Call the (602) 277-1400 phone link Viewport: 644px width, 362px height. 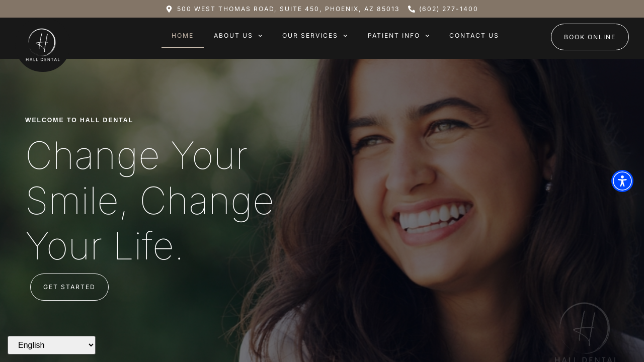tap(449, 9)
